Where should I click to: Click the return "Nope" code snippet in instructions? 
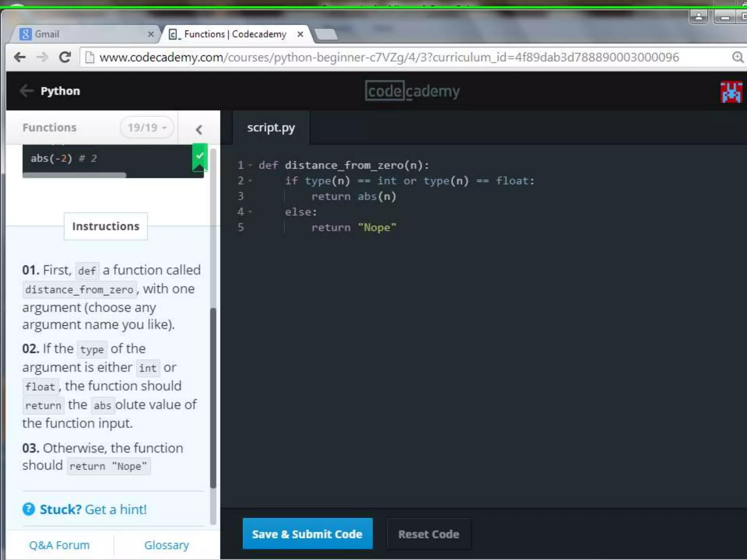click(x=108, y=466)
